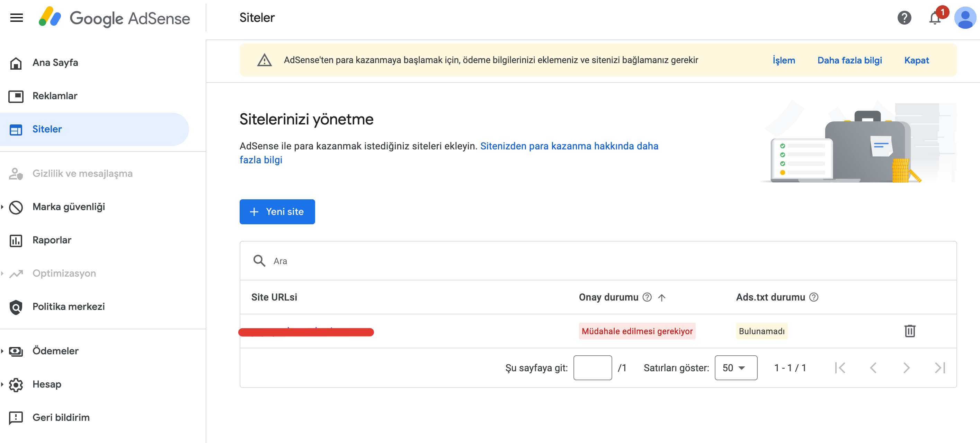Viewport: 980px width, 443px height.
Task: Open Sitenizden para kazanma hakkında link
Action: (449, 153)
